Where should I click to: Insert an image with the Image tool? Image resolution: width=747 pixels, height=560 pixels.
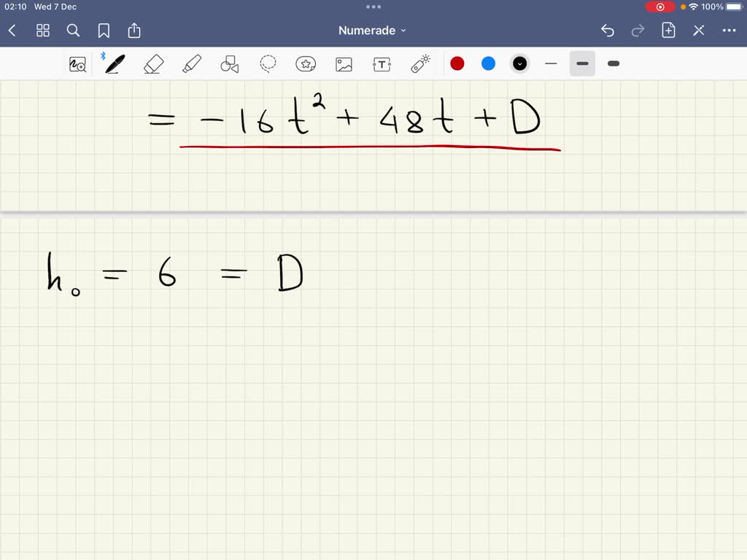tap(344, 64)
